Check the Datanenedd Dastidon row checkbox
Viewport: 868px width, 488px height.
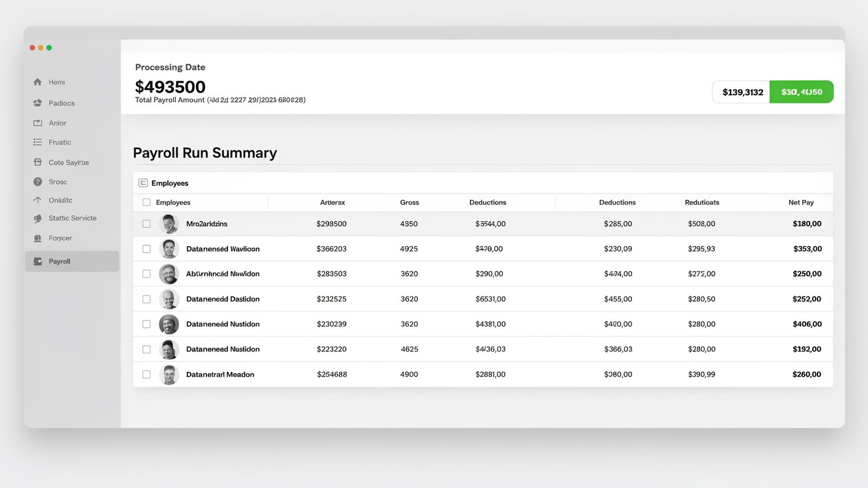[x=146, y=299]
